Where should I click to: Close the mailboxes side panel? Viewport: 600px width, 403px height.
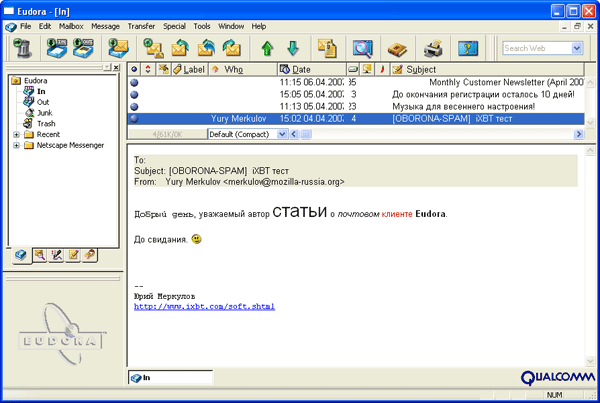(116, 67)
